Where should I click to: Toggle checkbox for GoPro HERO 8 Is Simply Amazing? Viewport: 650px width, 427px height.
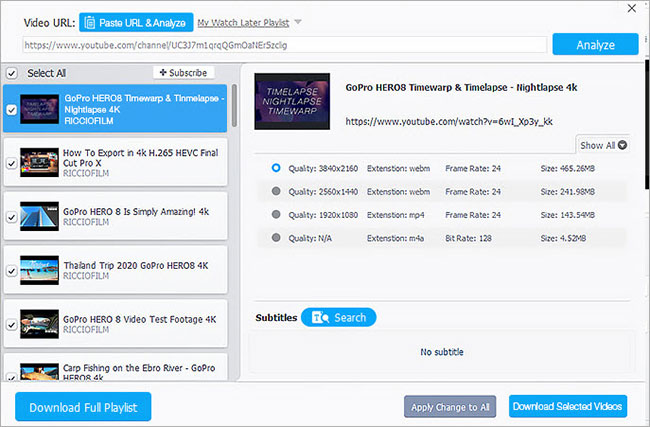(x=12, y=217)
